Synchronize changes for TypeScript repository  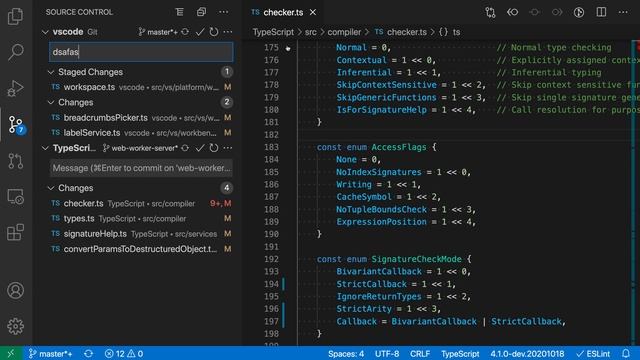coord(185,148)
